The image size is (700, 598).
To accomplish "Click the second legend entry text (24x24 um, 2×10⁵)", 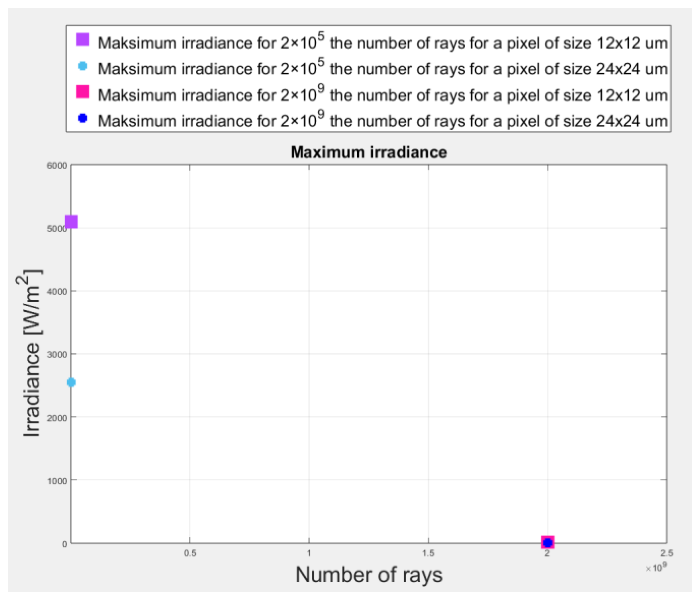I will click(x=382, y=68).
